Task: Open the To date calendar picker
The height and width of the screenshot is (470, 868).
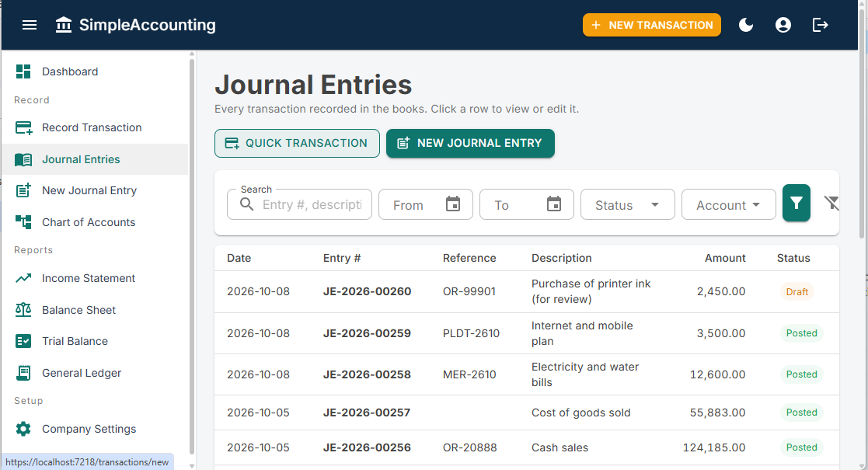Action: 554,204
